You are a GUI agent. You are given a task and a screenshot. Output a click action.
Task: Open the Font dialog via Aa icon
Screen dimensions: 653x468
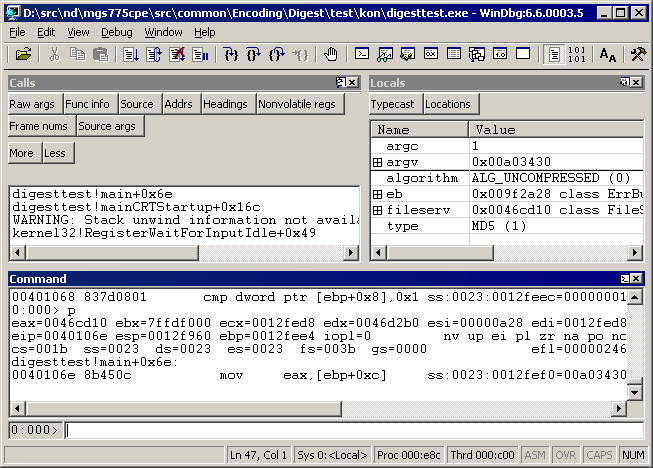click(x=608, y=55)
